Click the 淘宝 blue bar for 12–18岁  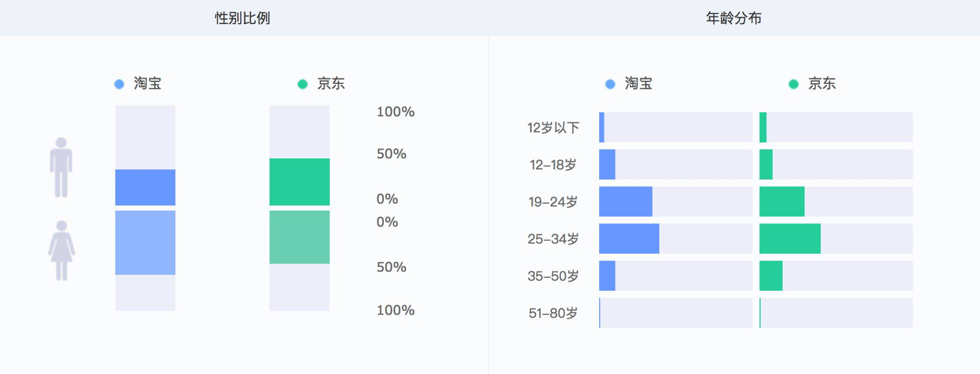pos(607,165)
